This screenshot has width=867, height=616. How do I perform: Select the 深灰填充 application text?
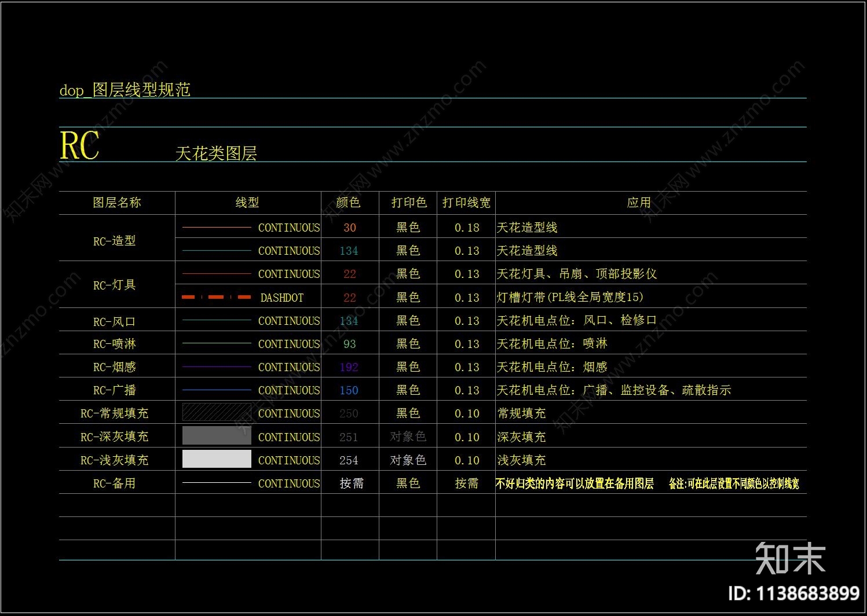521,437
